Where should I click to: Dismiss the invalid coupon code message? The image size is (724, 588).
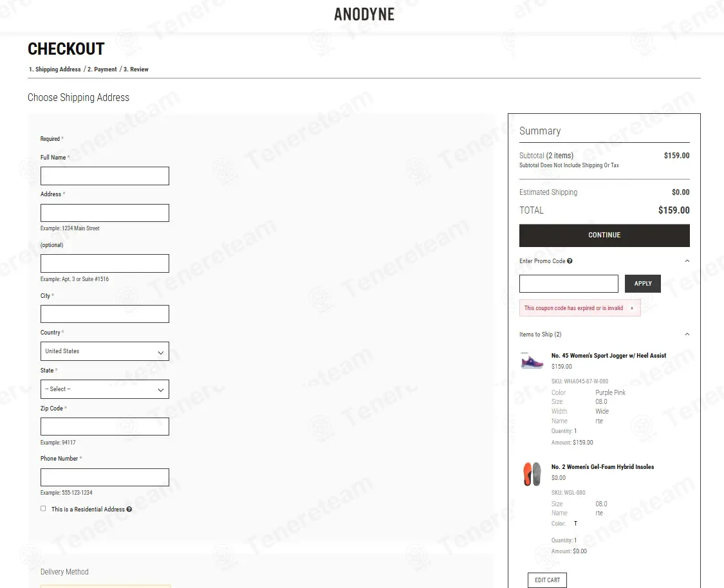click(632, 308)
